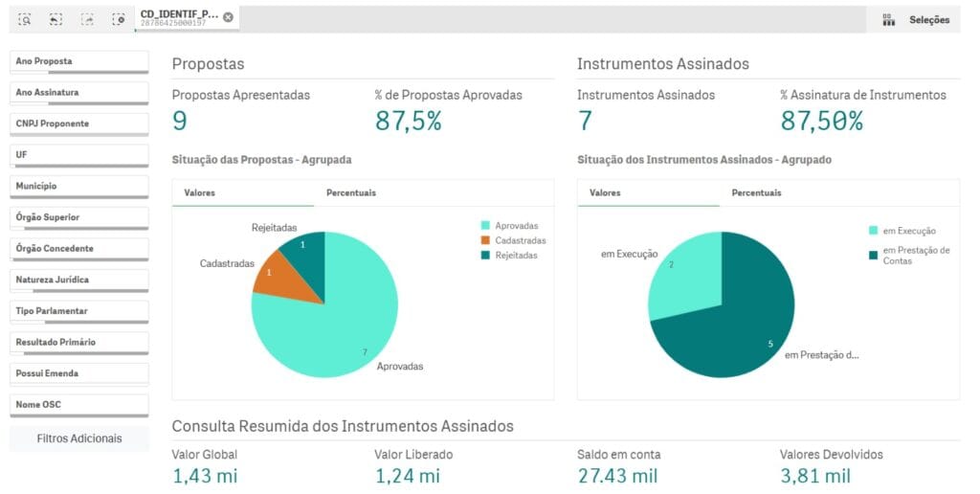This screenshot has width=980, height=494.
Task: Open the Município filter list
Action: coord(78,187)
